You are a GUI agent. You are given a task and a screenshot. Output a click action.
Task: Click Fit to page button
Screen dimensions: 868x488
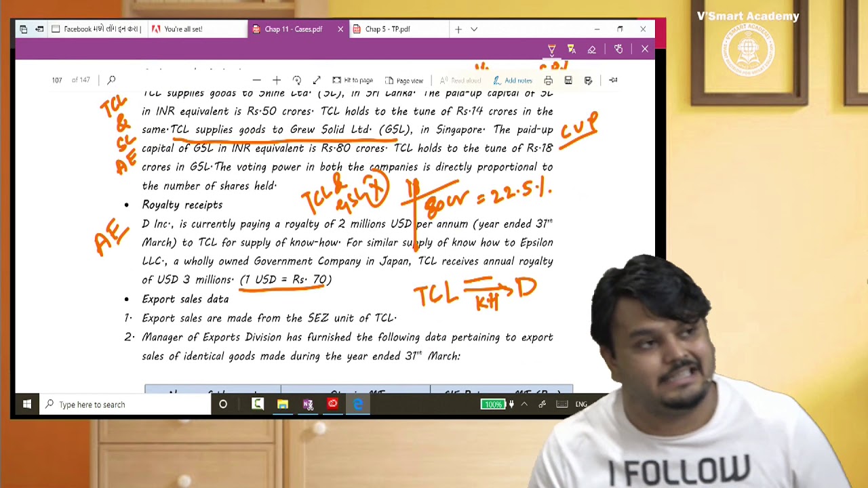pos(353,80)
